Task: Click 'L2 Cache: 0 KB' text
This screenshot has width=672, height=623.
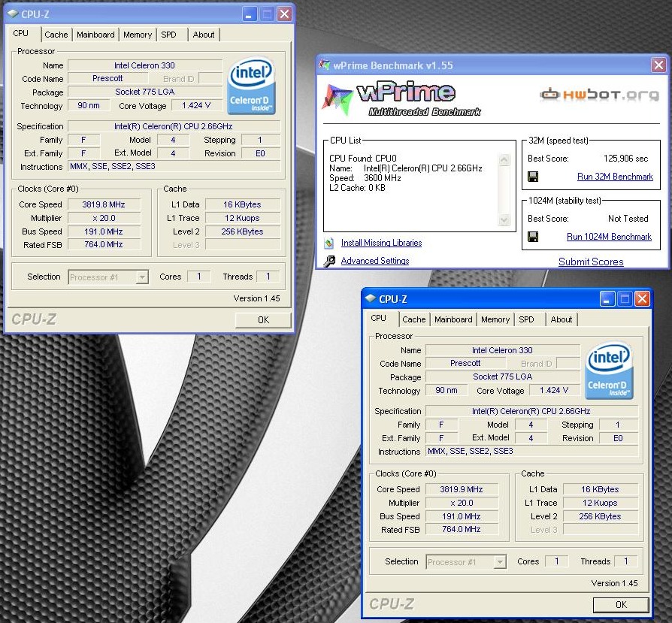Action: pos(358,188)
